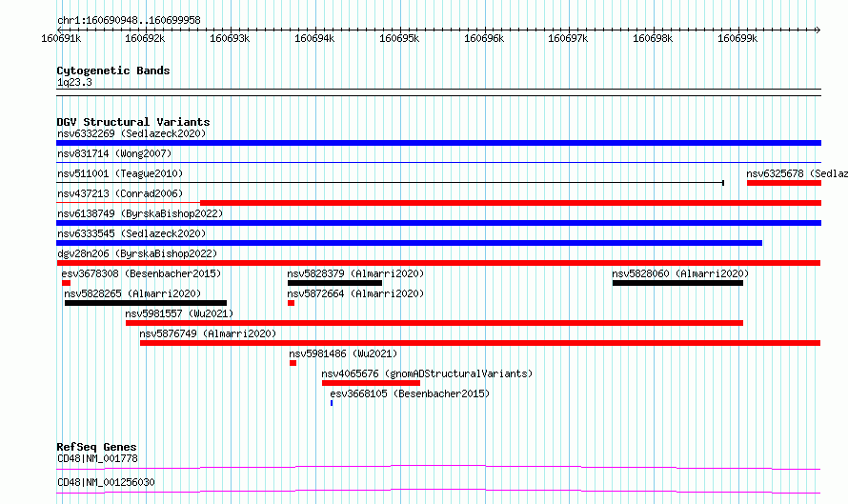Viewport: 848px width, 504px height.
Task: Select the 1q23.3 band label
Action: pyautogui.click(x=74, y=82)
